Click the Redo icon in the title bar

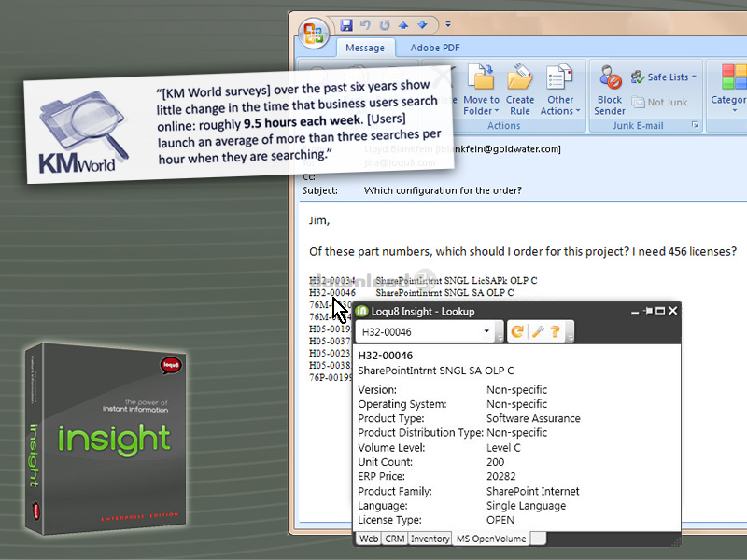[385, 25]
